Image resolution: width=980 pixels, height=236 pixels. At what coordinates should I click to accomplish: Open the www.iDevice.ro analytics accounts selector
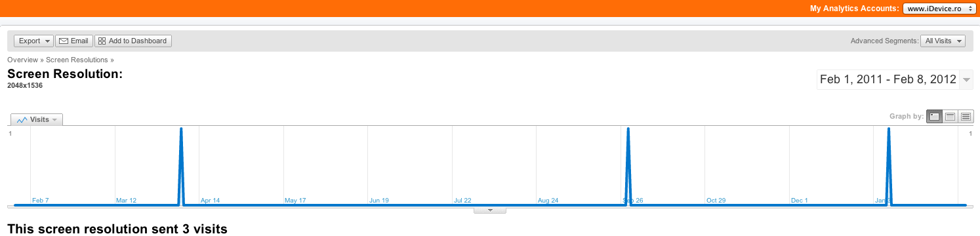point(939,9)
